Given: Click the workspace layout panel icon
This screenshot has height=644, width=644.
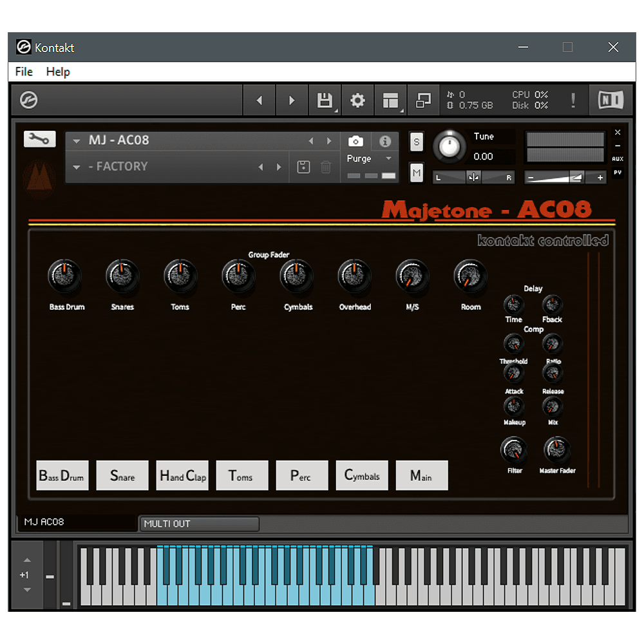Looking at the screenshot, I should point(390,100).
